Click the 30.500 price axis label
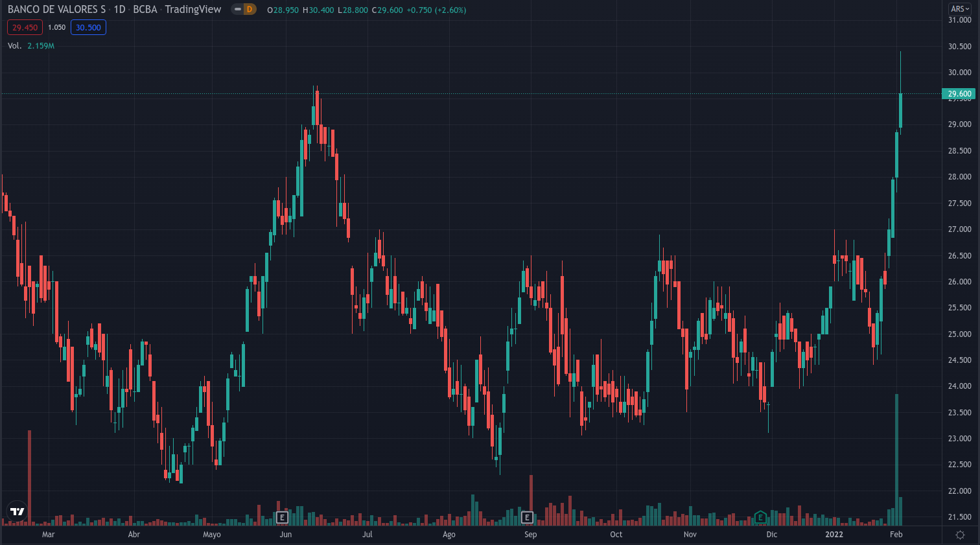 click(960, 47)
